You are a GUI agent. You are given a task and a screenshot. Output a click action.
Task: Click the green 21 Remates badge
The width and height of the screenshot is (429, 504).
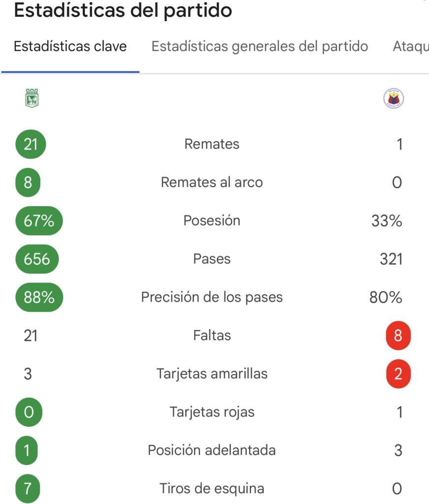click(x=31, y=144)
